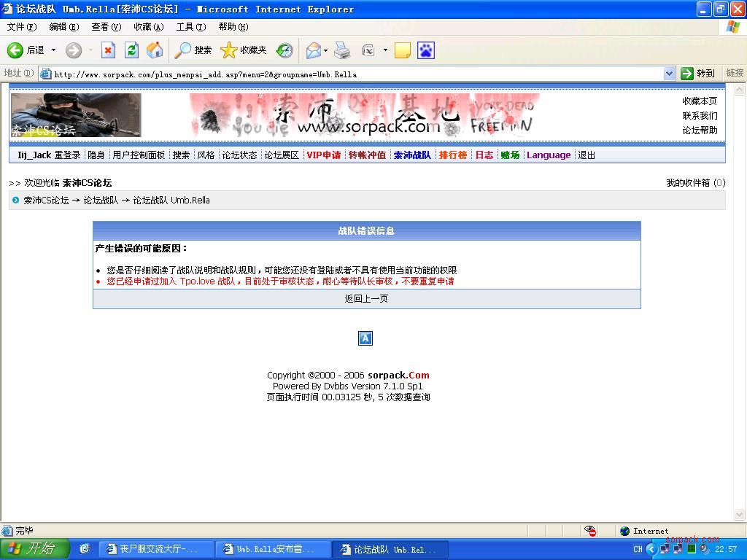Image resolution: width=747 pixels, height=560 pixels.
Task: Click the Back arrow button
Action: [16, 50]
